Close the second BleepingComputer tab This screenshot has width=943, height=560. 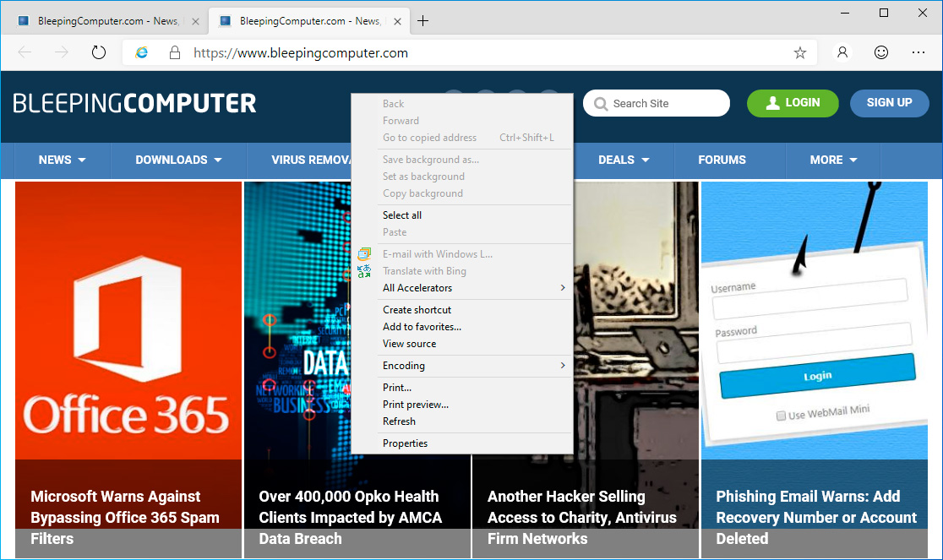click(397, 22)
